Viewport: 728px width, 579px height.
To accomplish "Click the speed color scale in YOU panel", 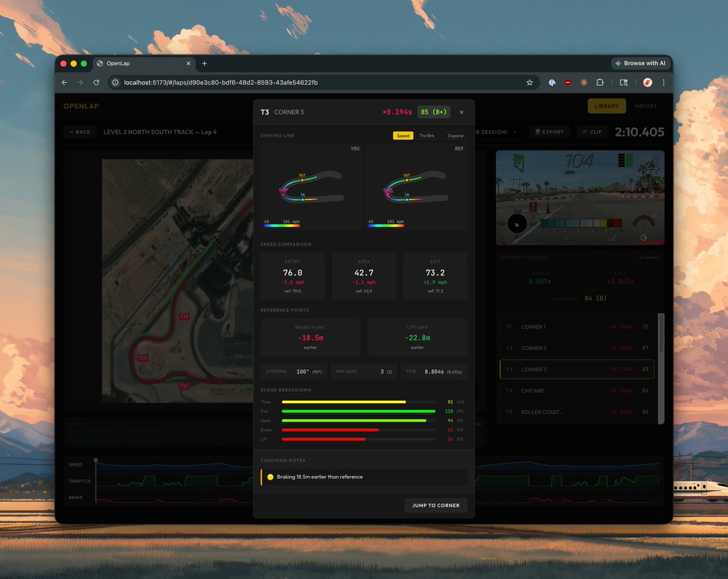I will coord(282,226).
